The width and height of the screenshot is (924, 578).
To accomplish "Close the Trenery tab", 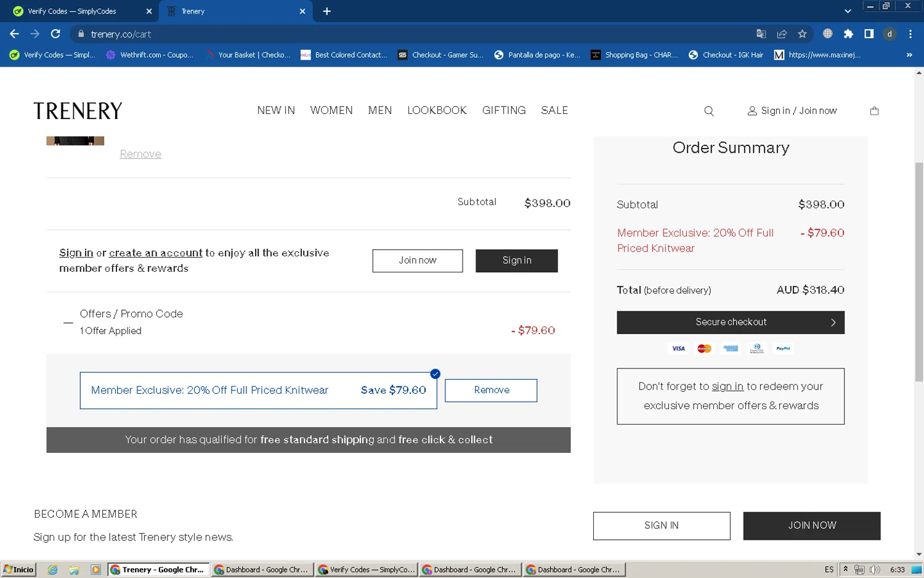I will click(x=302, y=11).
